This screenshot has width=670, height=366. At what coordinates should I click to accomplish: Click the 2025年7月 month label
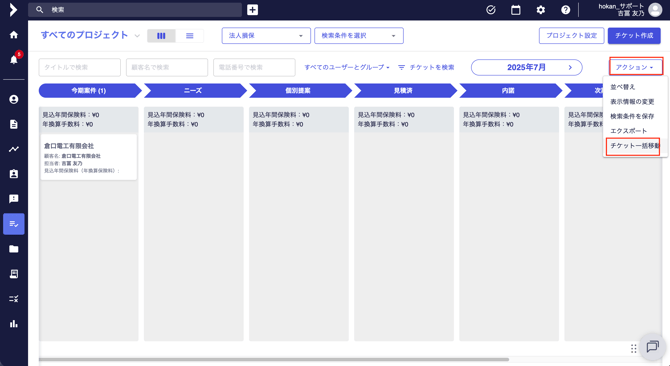click(526, 67)
